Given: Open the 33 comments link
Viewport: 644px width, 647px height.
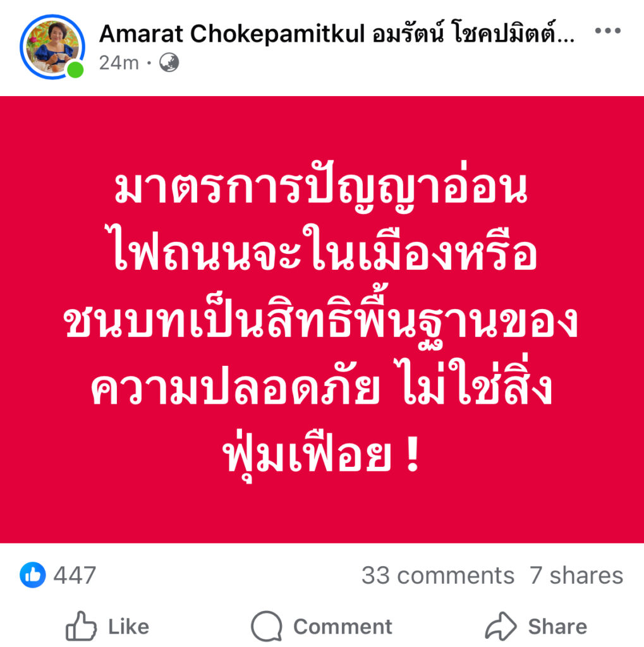Looking at the screenshot, I should pyautogui.click(x=437, y=575).
